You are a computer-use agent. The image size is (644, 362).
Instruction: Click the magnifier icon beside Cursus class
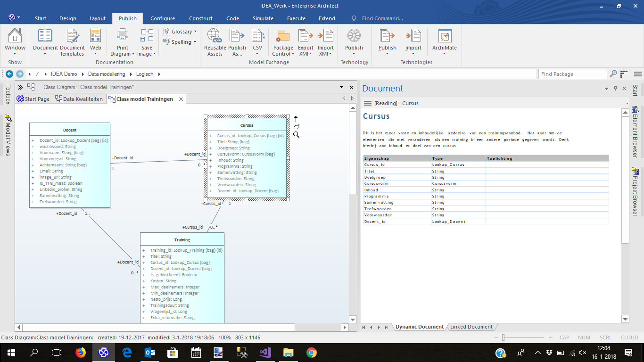tap(296, 135)
